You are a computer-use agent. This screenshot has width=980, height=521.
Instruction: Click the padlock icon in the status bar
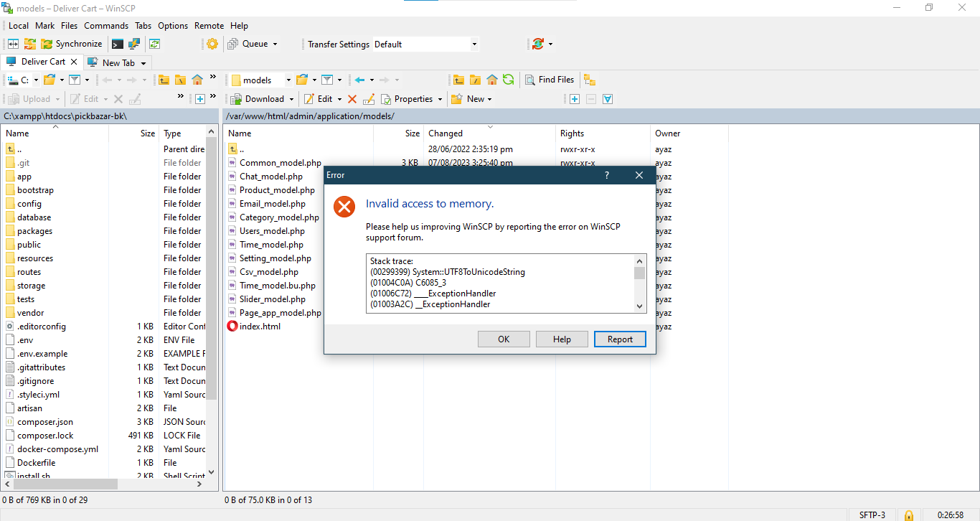(908, 515)
